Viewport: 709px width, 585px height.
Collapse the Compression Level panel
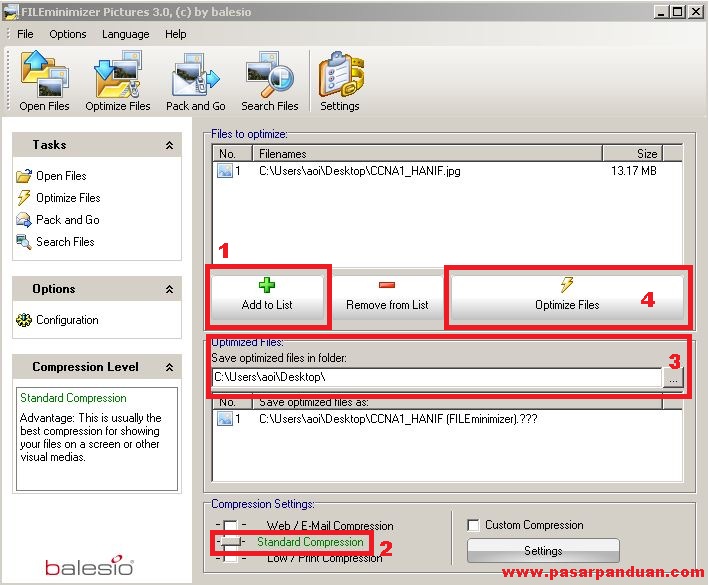click(x=169, y=367)
